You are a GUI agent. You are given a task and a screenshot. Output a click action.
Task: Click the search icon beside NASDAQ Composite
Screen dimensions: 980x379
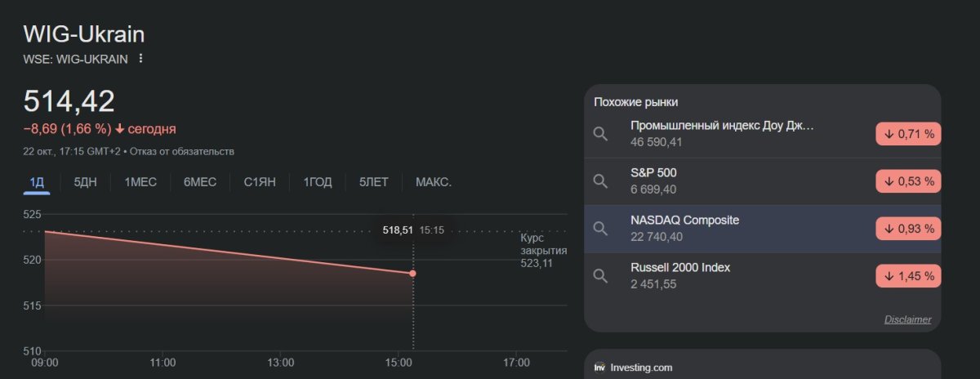pos(600,229)
